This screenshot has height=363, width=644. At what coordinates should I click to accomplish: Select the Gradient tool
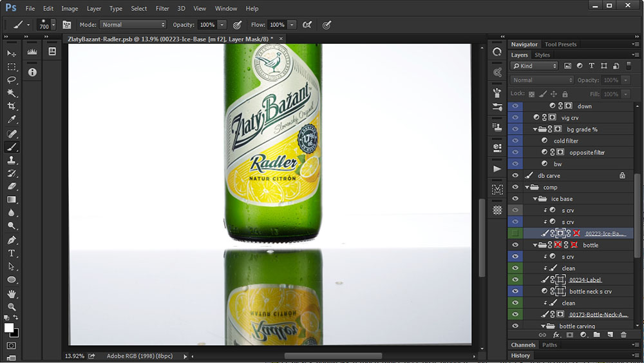(12, 199)
